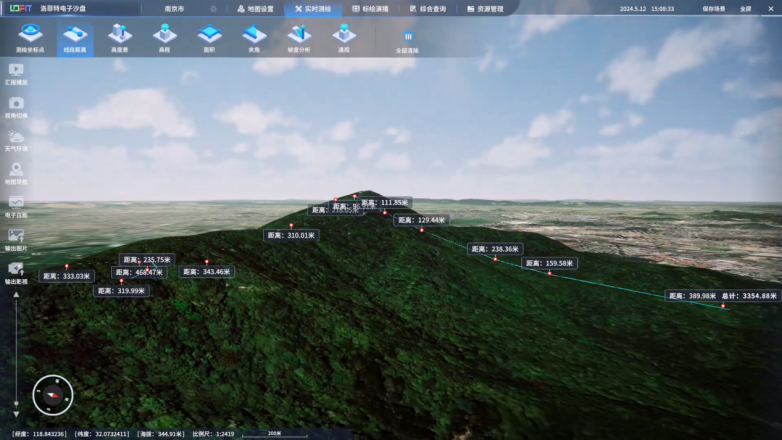Toggle 全屏 fullscreen mode
Viewport: 782px width, 440px height.
click(746, 8)
